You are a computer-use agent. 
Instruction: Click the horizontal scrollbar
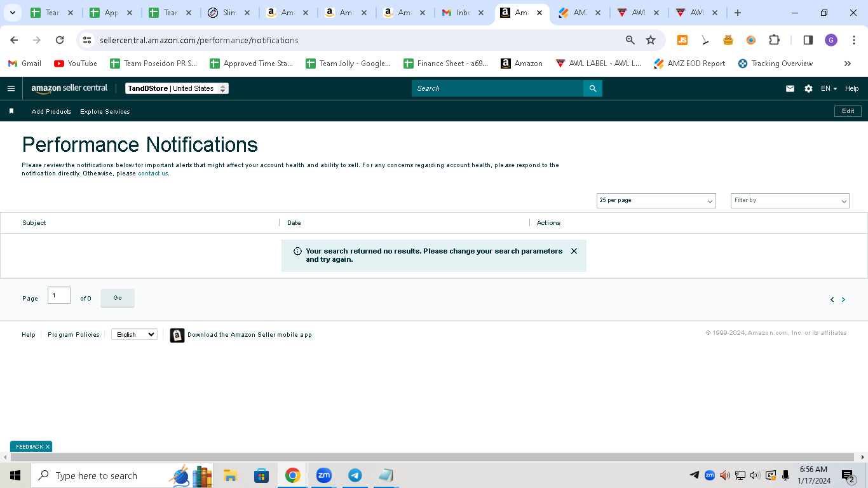[432, 457]
